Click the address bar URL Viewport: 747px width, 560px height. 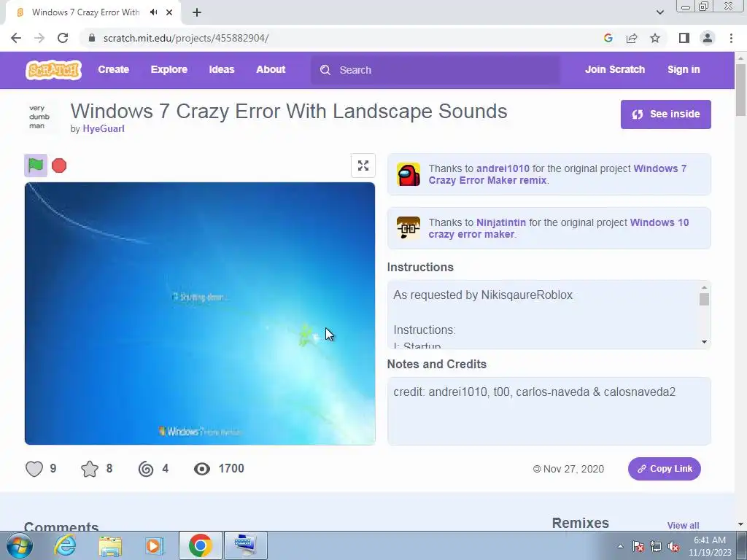coord(186,38)
